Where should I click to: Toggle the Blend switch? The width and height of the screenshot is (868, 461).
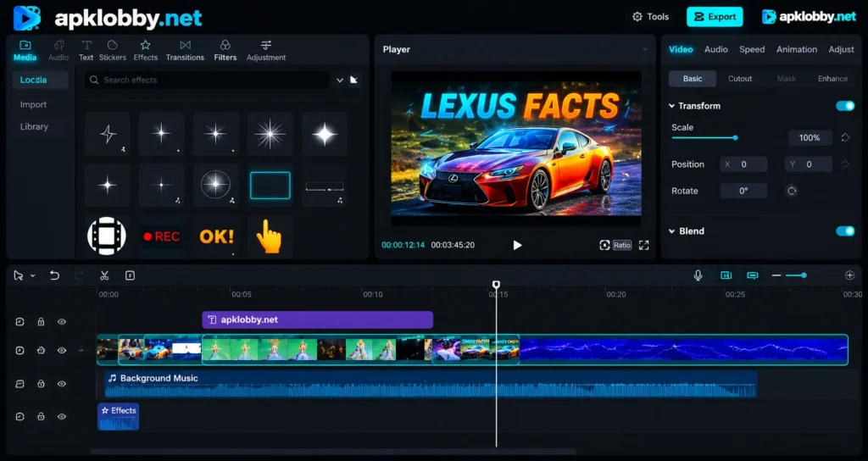[845, 230]
